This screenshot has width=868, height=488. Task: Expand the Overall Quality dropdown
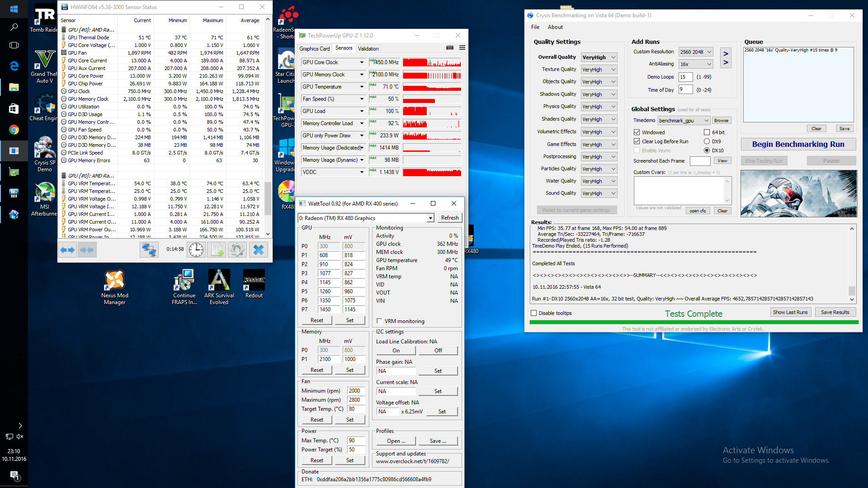tap(613, 57)
